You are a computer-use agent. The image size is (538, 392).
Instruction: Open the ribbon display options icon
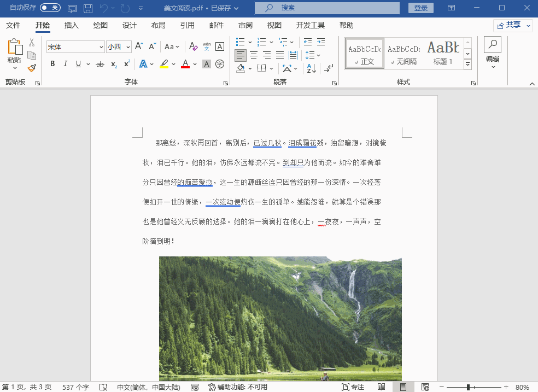[x=451, y=8]
